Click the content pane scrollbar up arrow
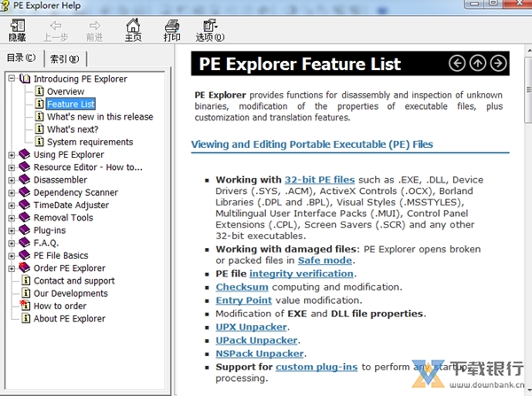The image size is (532, 396). pos(528,50)
